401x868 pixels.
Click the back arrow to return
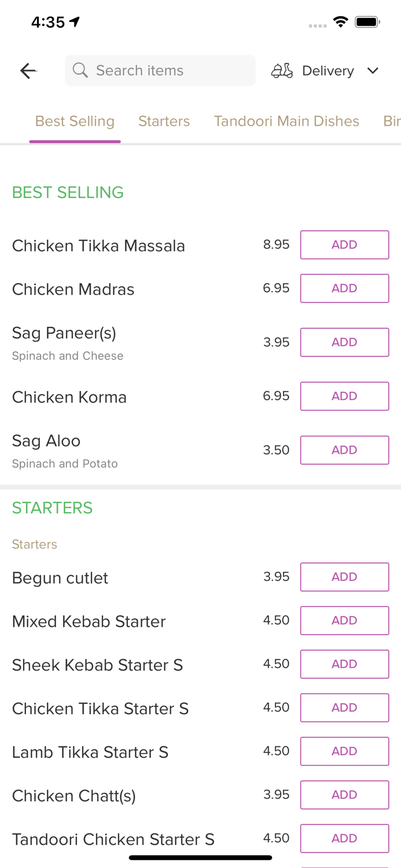(x=28, y=70)
